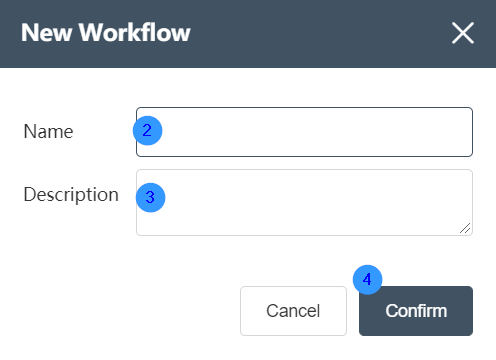Click the Name field label

pos(48,131)
